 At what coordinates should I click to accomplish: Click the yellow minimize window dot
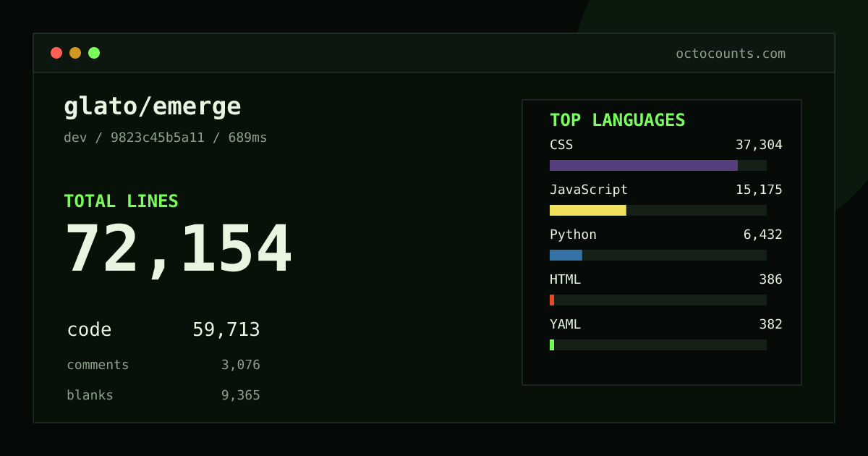75,53
